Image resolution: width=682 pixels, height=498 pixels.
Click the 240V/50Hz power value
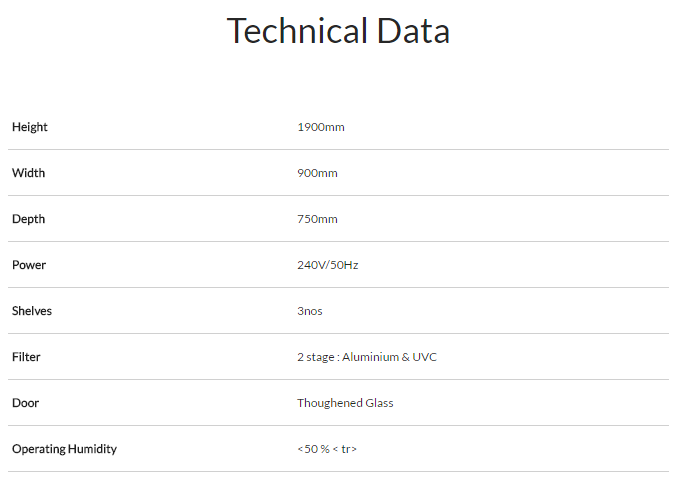[x=327, y=265]
